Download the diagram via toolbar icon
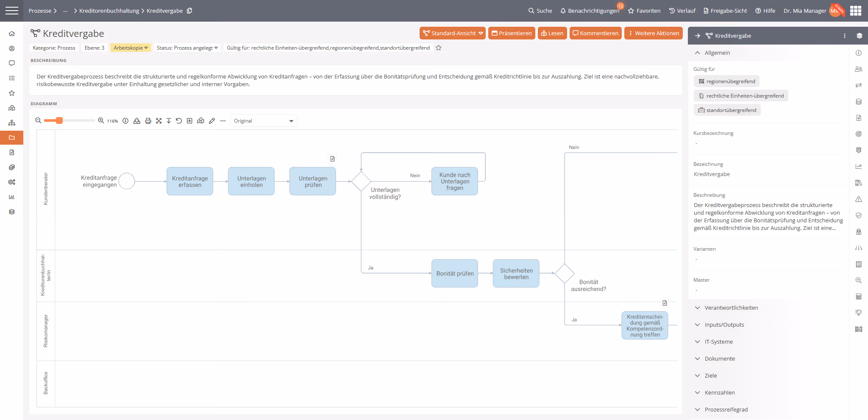Image resolution: width=868 pixels, height=420 pixels. (137, 121)
